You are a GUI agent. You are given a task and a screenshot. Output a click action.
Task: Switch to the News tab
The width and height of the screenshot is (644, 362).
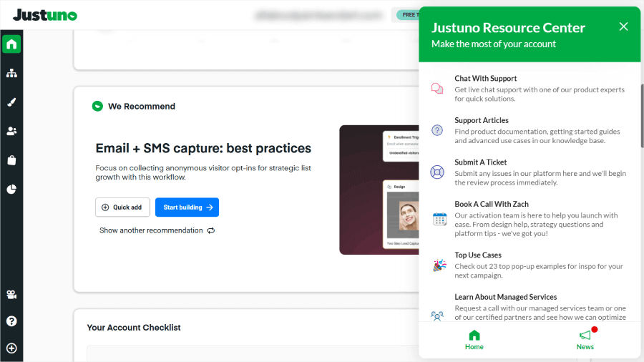[x=585, y=339]
